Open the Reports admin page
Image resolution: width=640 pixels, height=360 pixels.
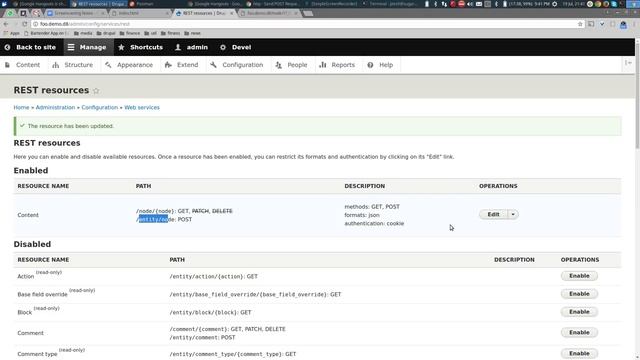(x=338, y=65)
